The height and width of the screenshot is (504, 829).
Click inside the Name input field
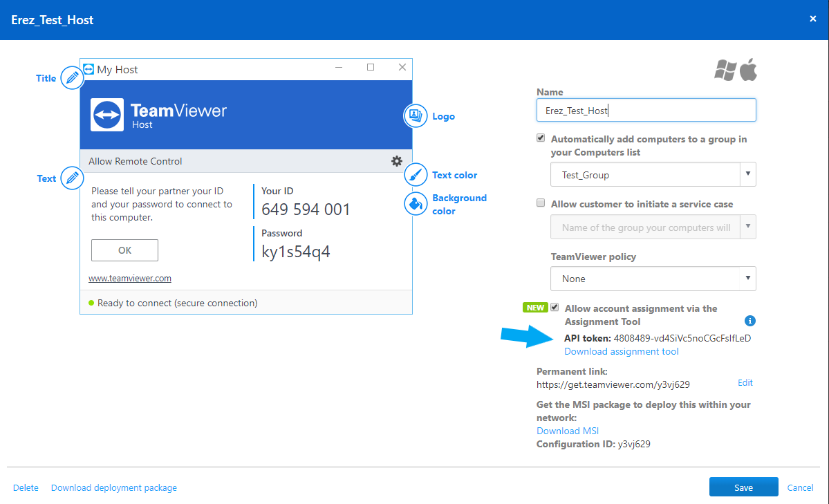pyautogui.click(x=645, y=109)
